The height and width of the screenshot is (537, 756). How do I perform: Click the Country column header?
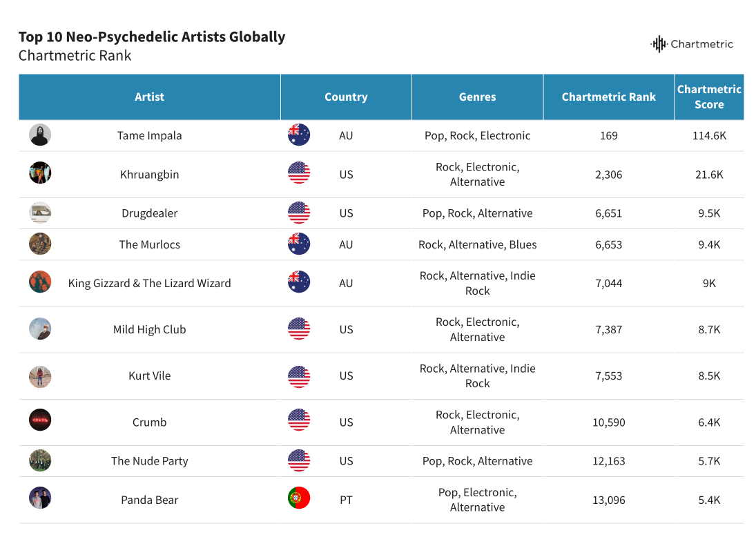346,97
